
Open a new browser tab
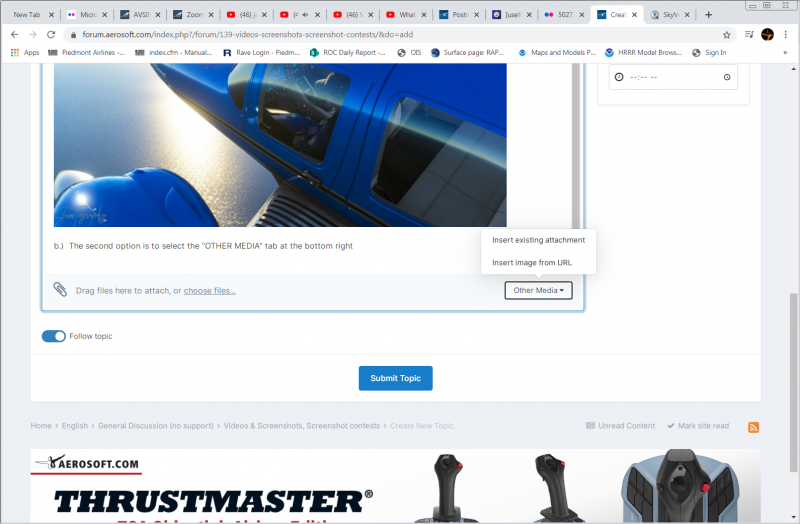click(x=708, y=15)
